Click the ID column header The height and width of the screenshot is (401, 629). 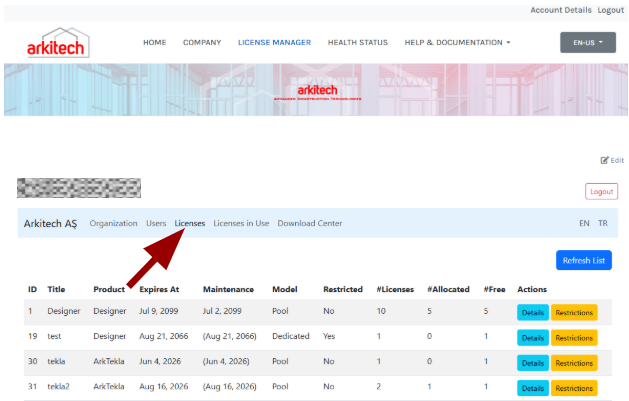coord(32,290)
